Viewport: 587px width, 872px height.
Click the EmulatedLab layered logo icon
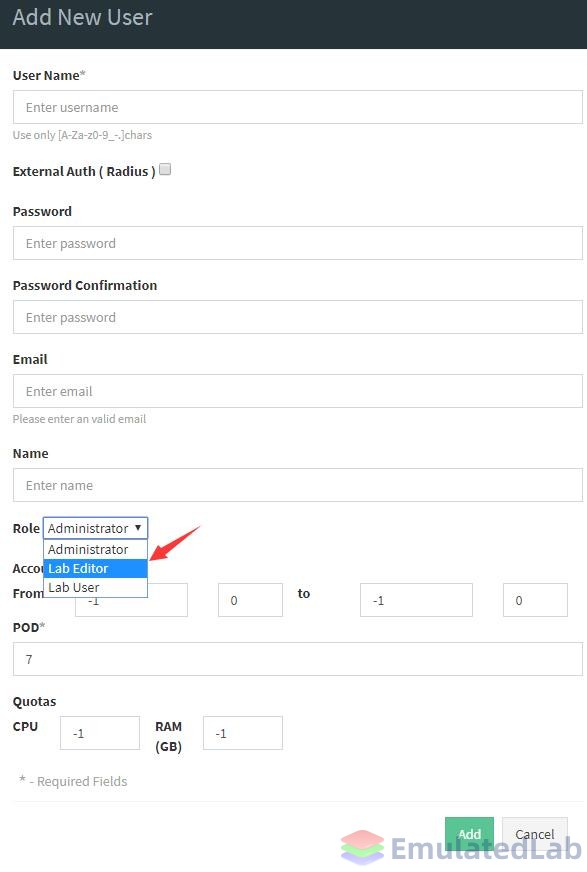[x=362, y=847]
